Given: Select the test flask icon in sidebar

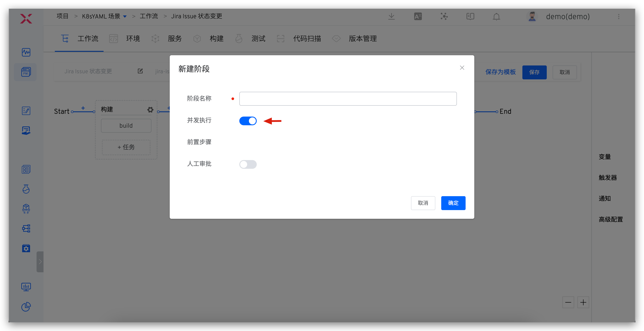Looking at the screenshot, I should coord(26,189).
